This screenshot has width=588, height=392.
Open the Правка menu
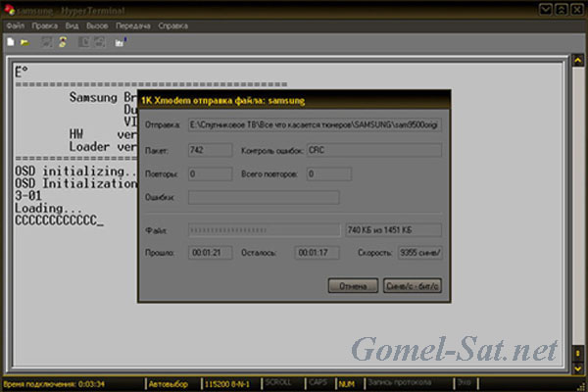(x=45, y=25)
